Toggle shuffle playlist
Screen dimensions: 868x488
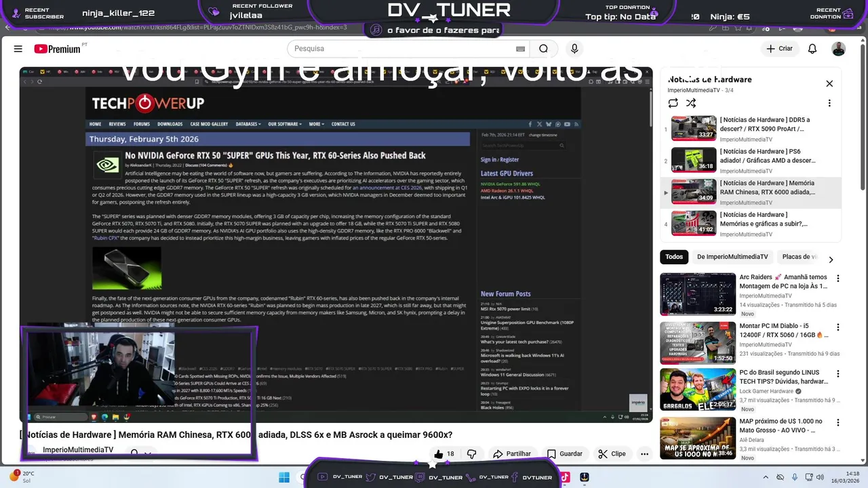point(690,103)
